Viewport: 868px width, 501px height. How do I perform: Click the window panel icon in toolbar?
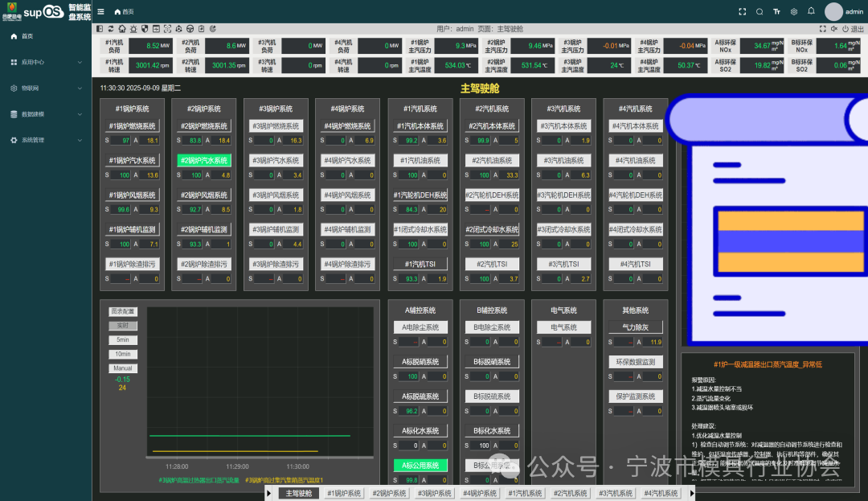[156, 29]
